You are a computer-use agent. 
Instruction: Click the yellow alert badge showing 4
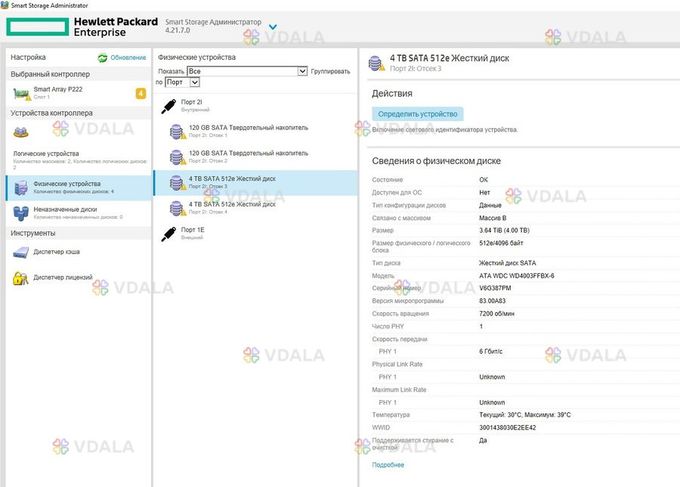(x=140, y=94)
